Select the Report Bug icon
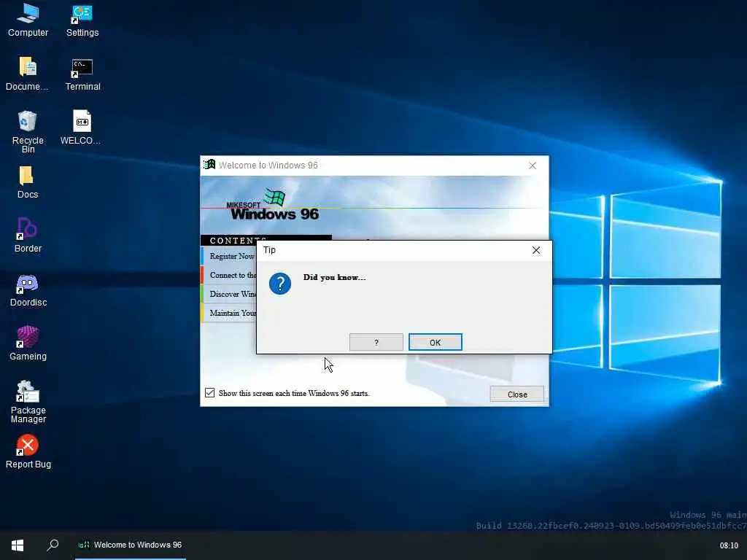Screen dimensions: 747x560 coord(28,451)
